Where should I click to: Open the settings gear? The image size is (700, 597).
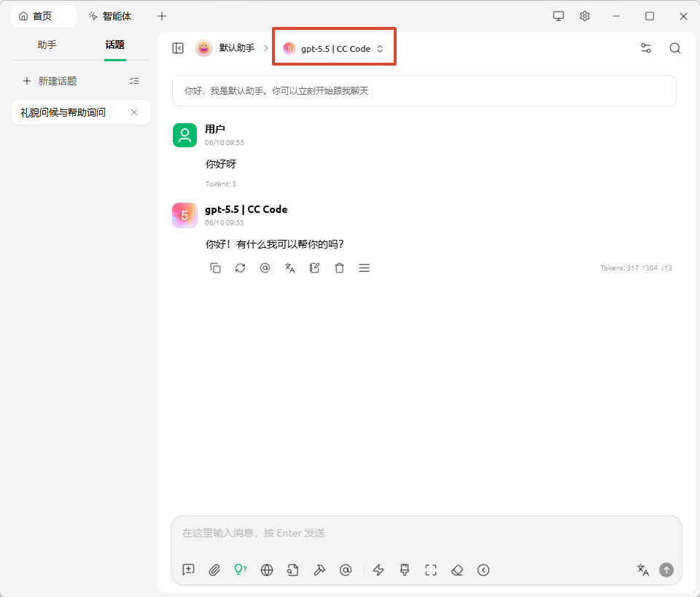(584, 16)
